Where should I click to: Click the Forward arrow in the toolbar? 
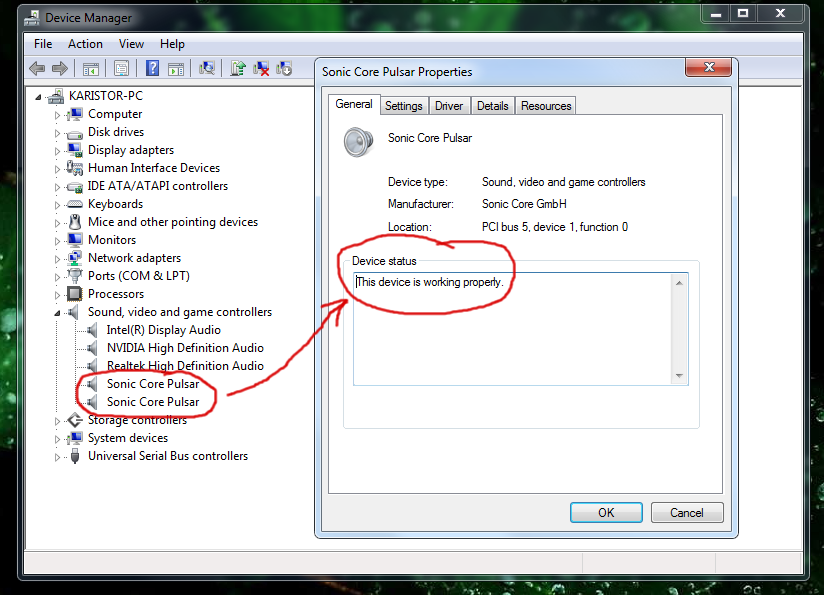pos(60,68)
